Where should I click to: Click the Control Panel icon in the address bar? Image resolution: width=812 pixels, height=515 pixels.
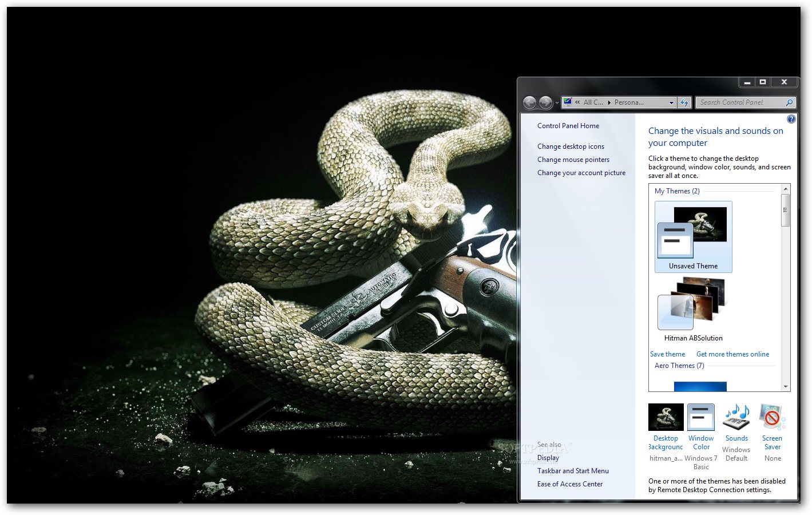(x=567, y=102)
